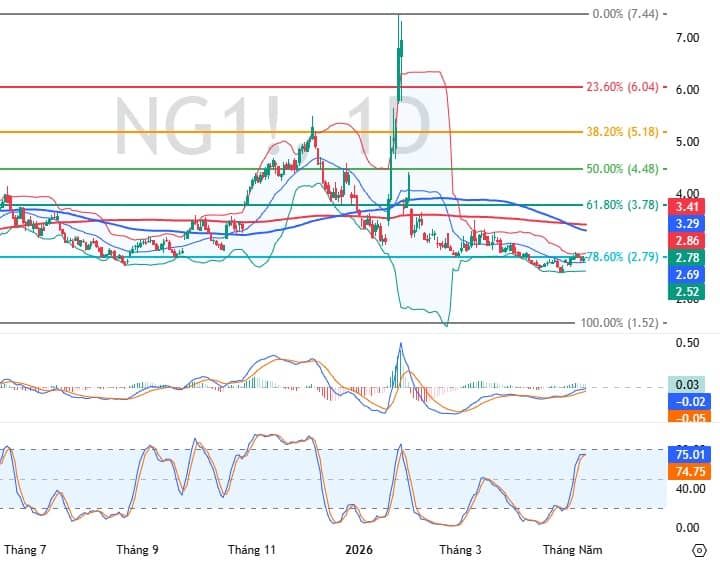Image resolution: width=720 pixels, height=562 pixels.
Task: Click the green 2.78 price tag
Action: pyautogui.click(x=686, y=258)
